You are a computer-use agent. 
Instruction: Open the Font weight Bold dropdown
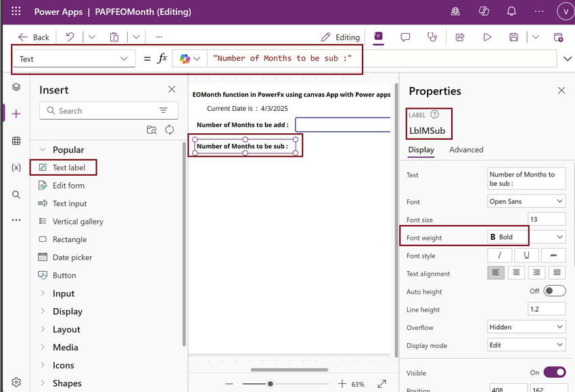tap(526, 237)
